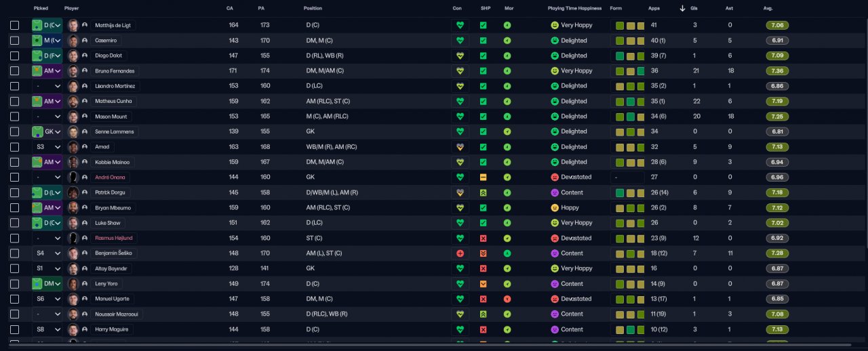
Task: Click Matthijs de Ligt's condition heart icon
Action: [x=460, y=25]
